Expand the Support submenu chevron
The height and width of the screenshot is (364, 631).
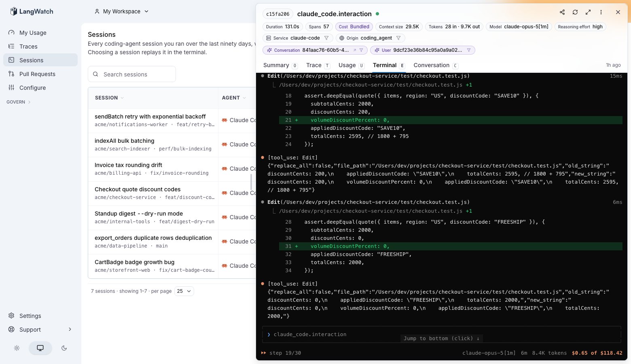(70, 329)
